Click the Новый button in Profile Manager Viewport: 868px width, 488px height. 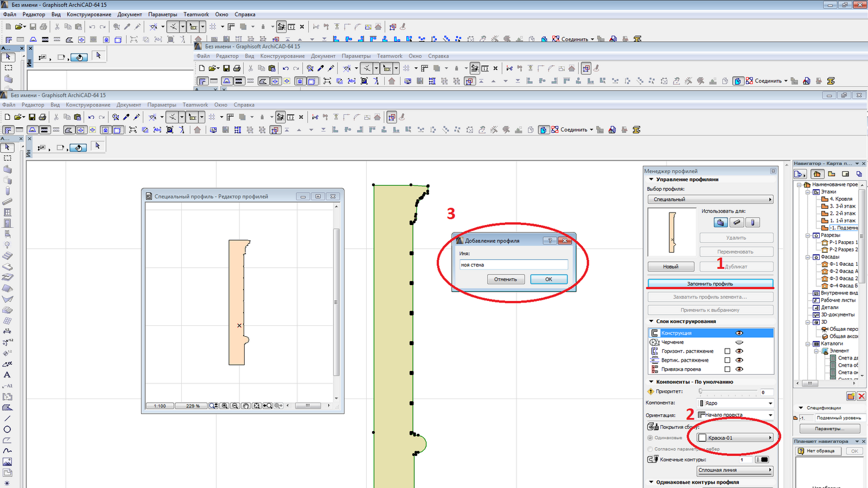click(671, 267)
